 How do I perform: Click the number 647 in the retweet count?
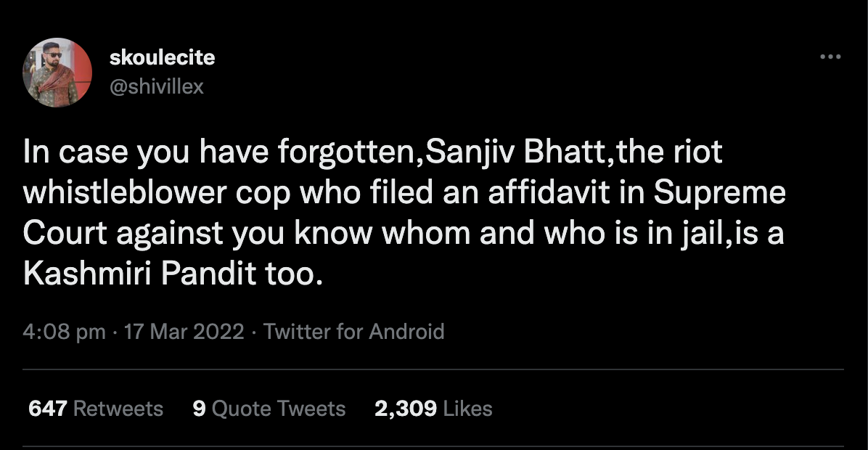click(48, 409)
